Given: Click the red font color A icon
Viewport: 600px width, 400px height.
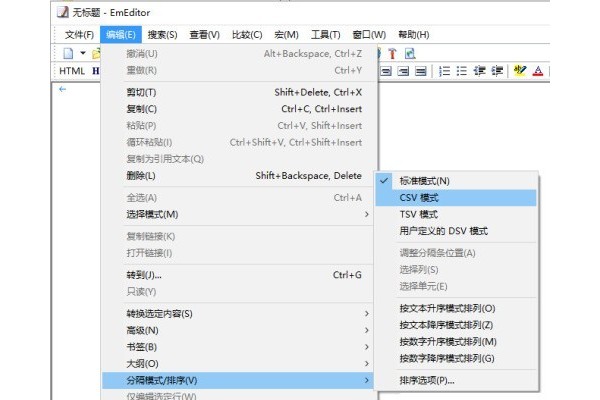Looking at the screenshot, I should (538, 71).
